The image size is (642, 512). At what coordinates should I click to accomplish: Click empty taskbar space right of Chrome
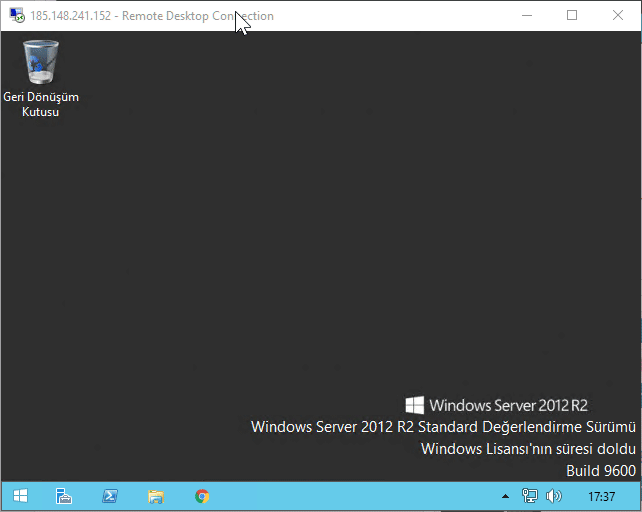point(350,496)
